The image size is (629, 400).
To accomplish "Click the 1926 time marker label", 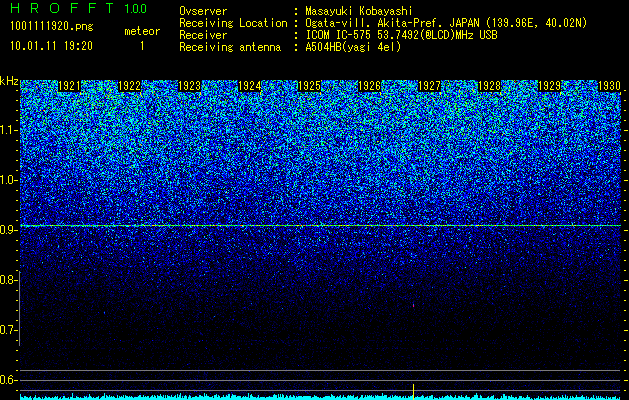I will [369, 86].
